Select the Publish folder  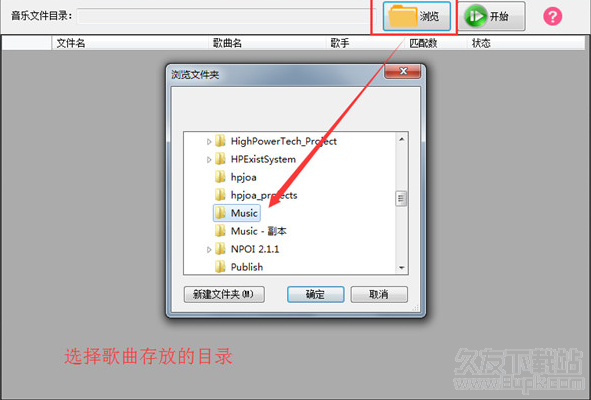pyautogui.click(x=239, y=267)
